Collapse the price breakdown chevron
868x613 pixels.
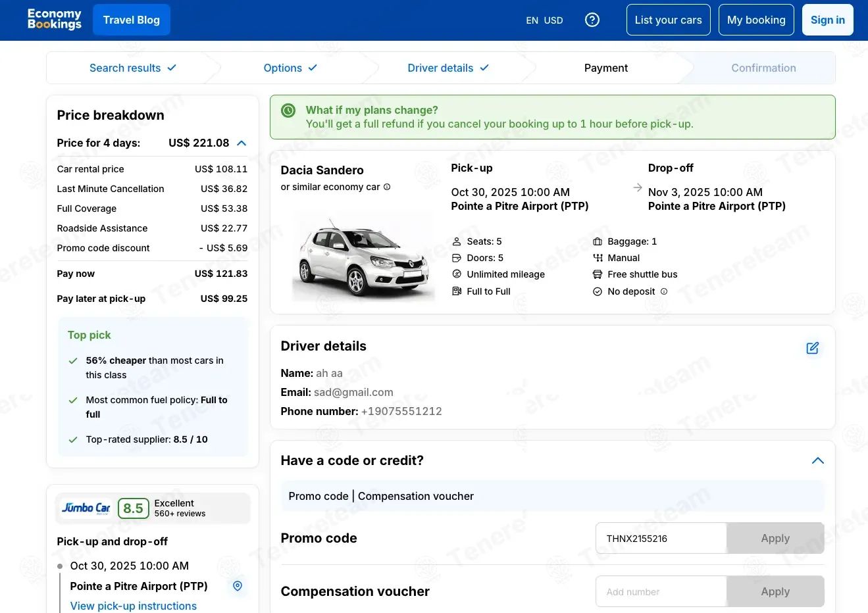pos(242,143)
